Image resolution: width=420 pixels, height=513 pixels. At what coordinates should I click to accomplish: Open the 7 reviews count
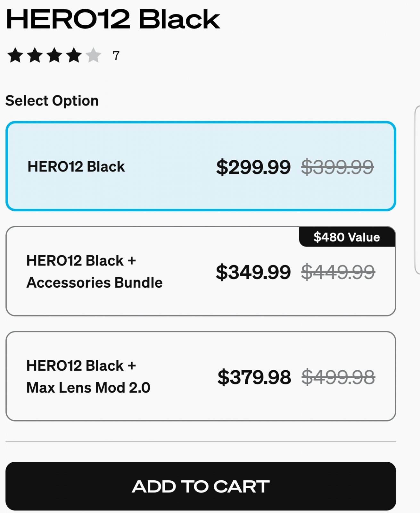click(116, 56)
